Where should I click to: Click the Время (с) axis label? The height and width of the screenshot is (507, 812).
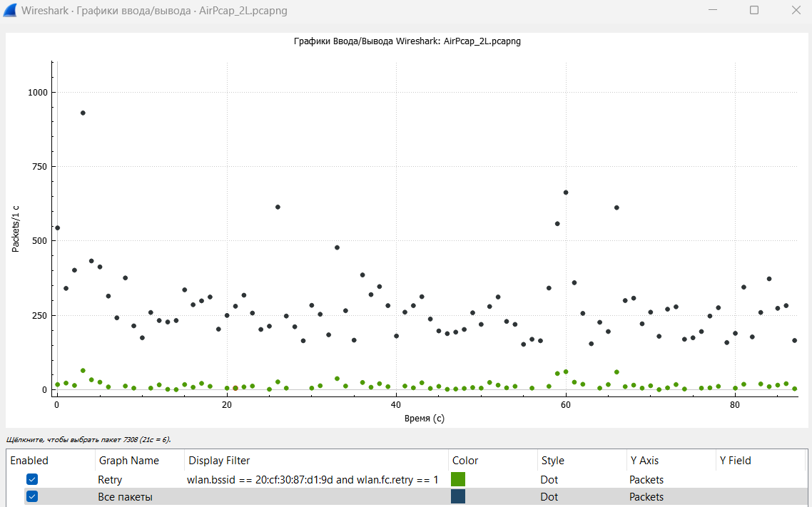424,419
